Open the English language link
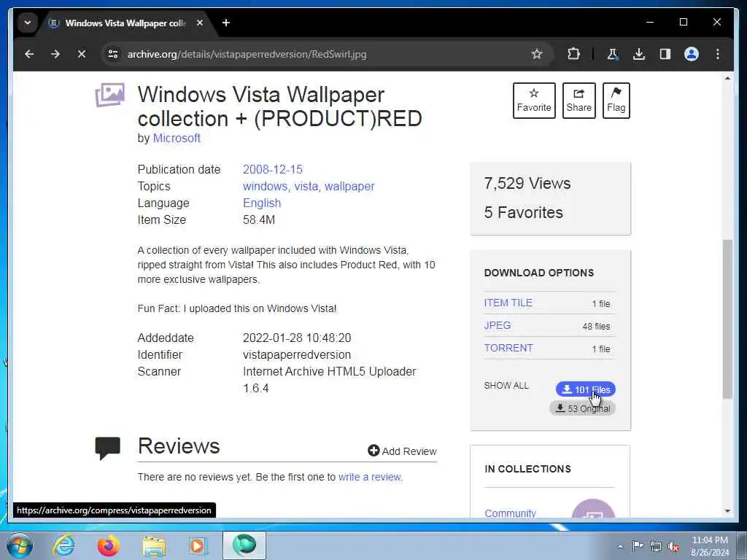The height and width of the screenshot is (560, 747). point(262,203)
